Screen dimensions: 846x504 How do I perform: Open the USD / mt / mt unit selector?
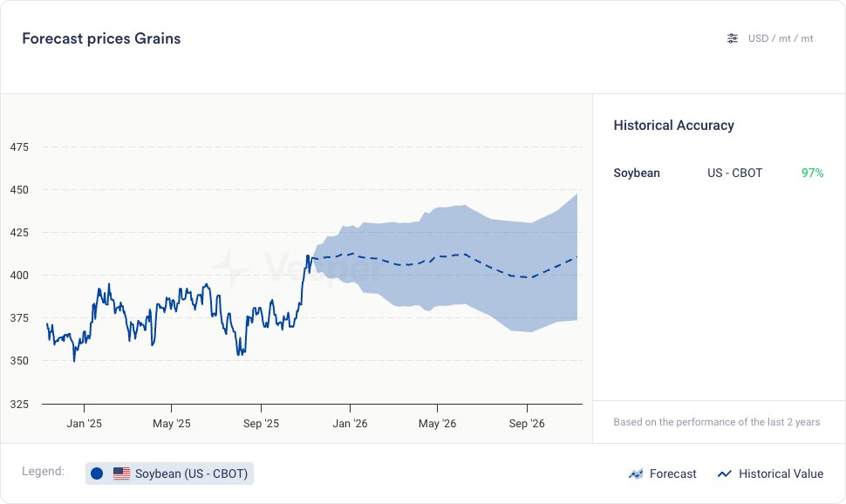781,38
